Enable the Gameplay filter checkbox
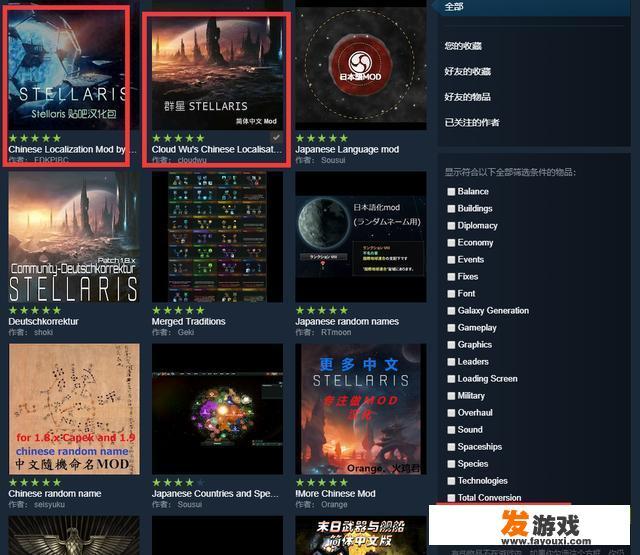Image resolution: width=640 pixels, height=555 pixels. point(451,328)
